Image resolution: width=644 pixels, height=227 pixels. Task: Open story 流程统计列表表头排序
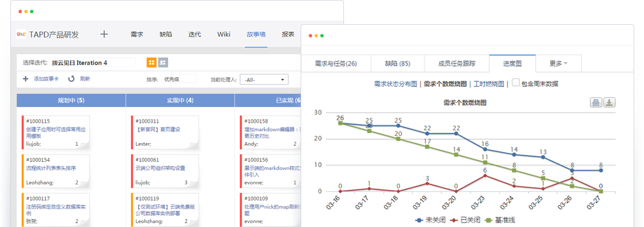(51, 168)
